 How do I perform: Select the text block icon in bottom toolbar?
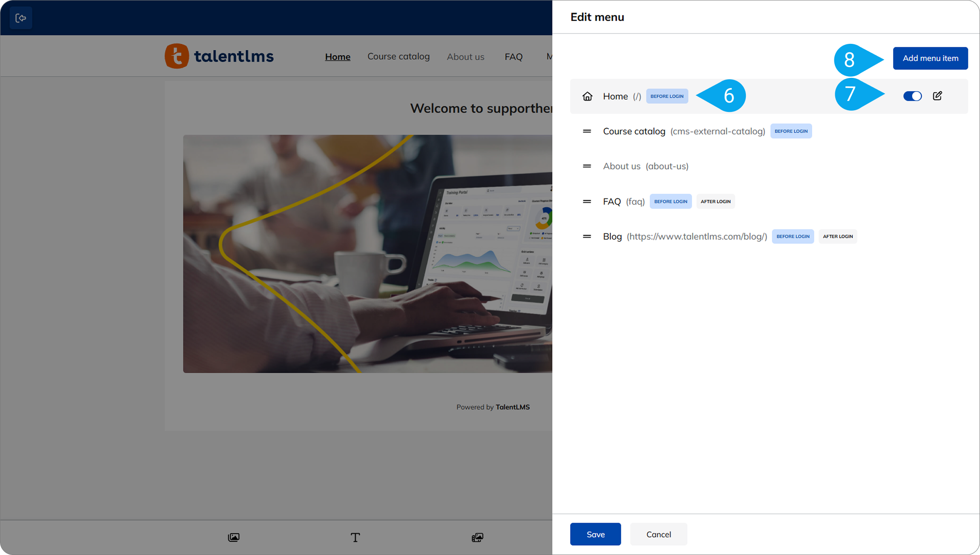(355, 537)
